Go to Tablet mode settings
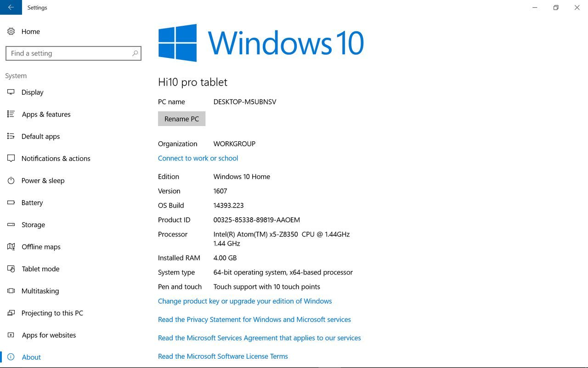Image resolution: width=588 pixels, height=368 pixels. coord(40,269)
